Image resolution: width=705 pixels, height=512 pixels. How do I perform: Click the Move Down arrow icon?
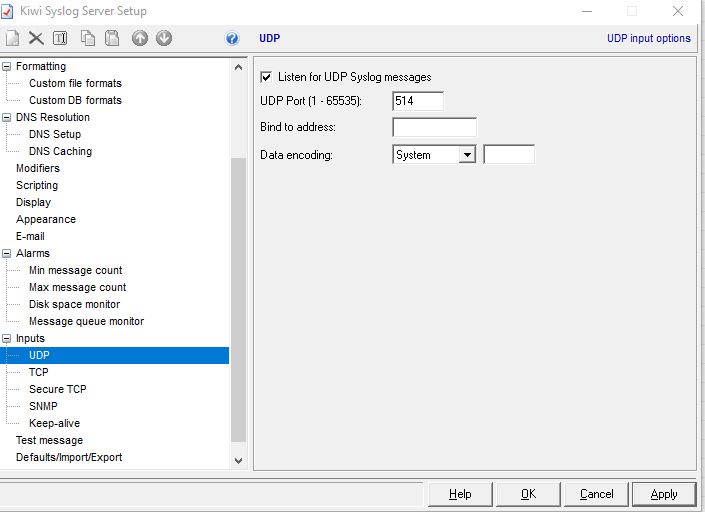[x=164, y=38]
